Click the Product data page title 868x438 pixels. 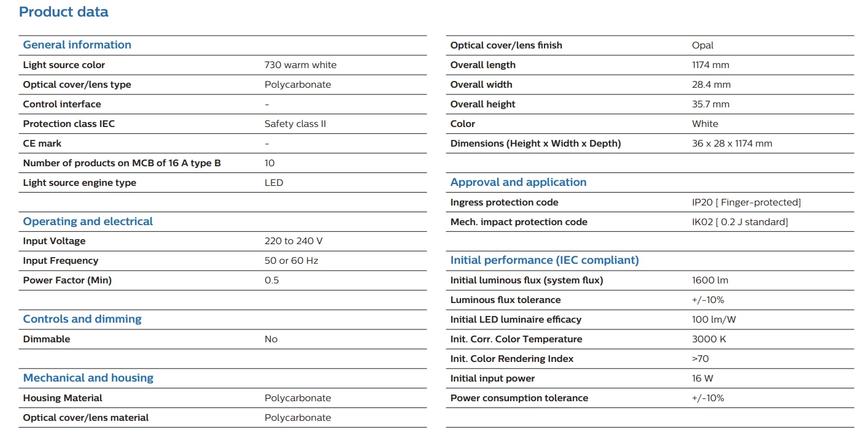[64, 12]
